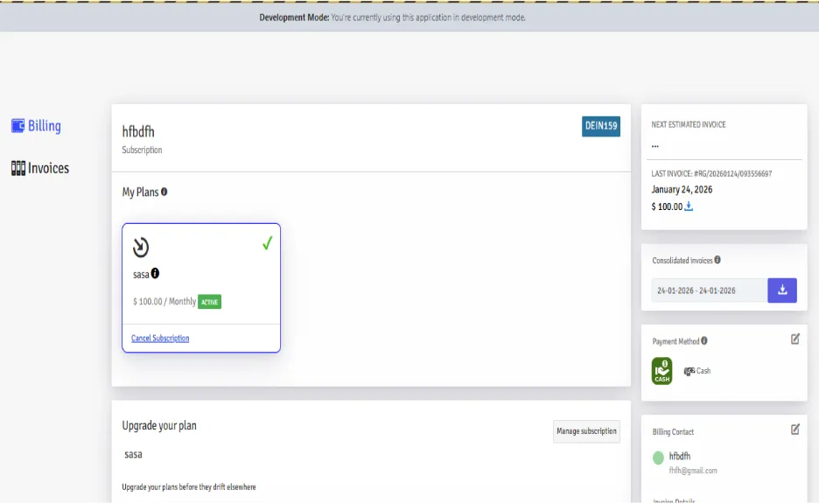The image size is (819, 504).
Task: Click NEXT ESTIMATED INVOICE heading
Action: 689,125
